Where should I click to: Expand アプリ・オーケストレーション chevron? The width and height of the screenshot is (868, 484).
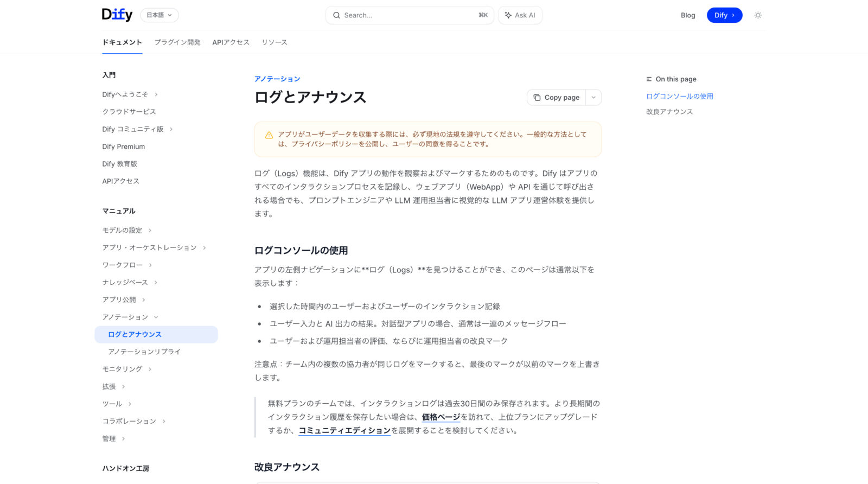[x=205, y=247]
